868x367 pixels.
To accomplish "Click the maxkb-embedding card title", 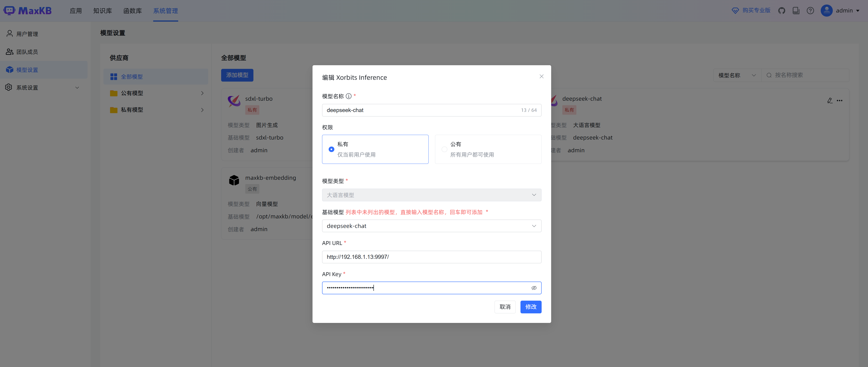I will pos(270,178).
